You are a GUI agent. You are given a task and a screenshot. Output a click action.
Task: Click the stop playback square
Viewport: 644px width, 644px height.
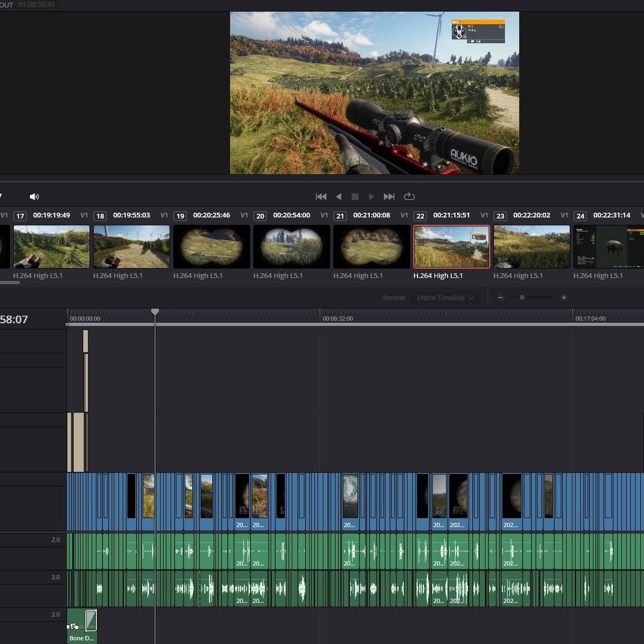[355, 196]
